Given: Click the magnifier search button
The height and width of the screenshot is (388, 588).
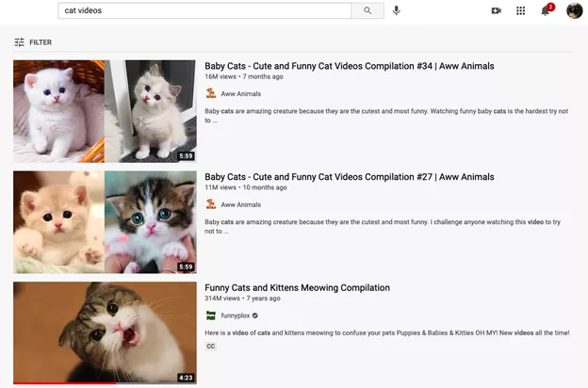Looking at the screenshot, I should 367,10.
